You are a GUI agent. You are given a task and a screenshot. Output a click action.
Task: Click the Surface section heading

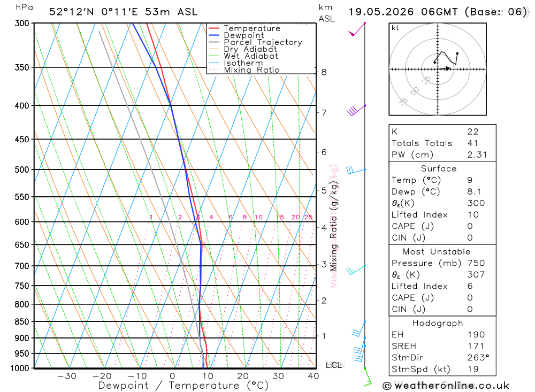click(439, 168)
